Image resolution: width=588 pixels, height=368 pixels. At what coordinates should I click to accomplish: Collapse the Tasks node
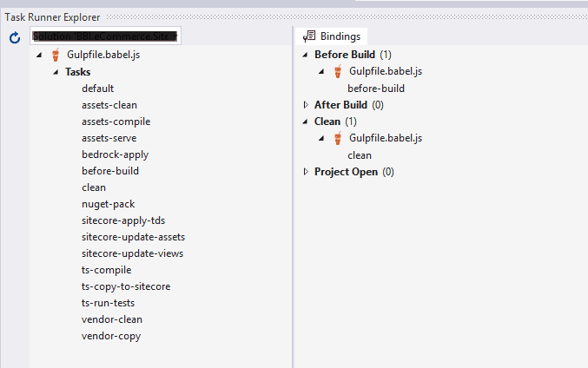56,72
